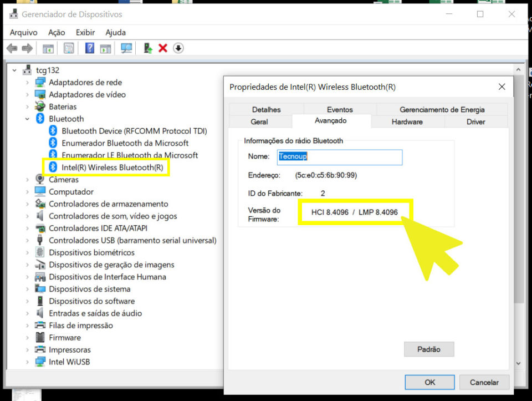Click the Firmware chip icon
The height and width of the screenshot is (401, 532).
pyautogui.click(x=40, y=337)
